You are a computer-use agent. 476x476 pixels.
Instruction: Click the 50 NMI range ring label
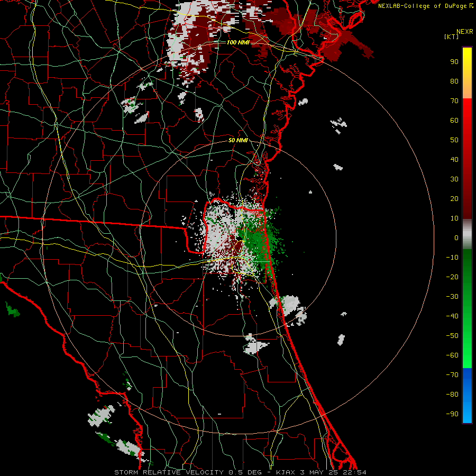(238, 140)
